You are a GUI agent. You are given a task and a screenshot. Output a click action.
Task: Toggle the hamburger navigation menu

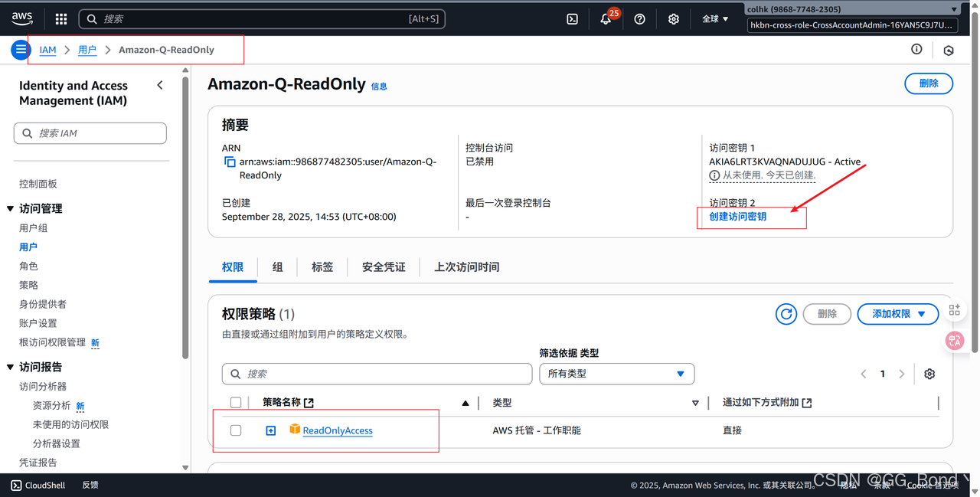[21, 50]
